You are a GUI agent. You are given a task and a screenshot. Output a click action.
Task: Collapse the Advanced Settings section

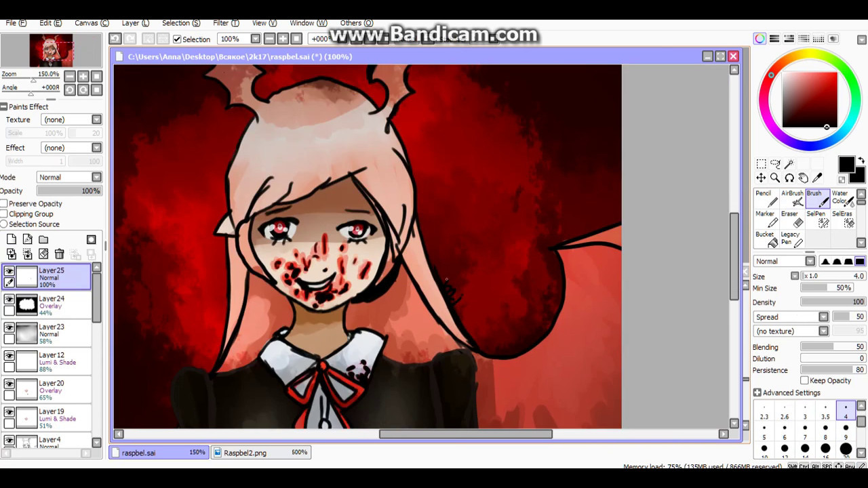point(757,392)
